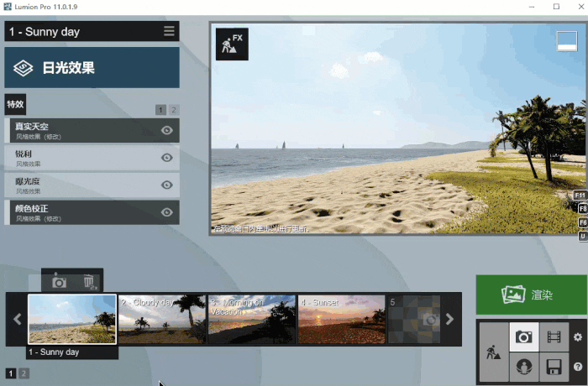Switch to Movie mode film icon
Screen dimensions: 588x386
click(x=554, y=336)
